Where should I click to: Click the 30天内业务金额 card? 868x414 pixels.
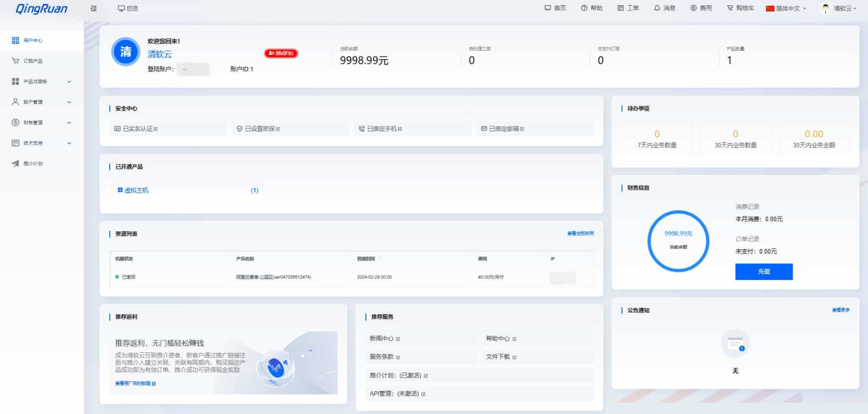point(814,139)
